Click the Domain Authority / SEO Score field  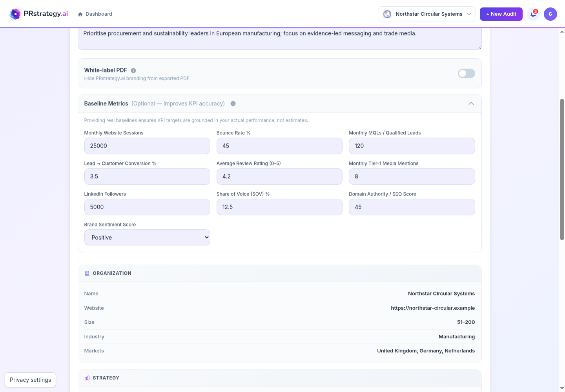click(412, 207)
